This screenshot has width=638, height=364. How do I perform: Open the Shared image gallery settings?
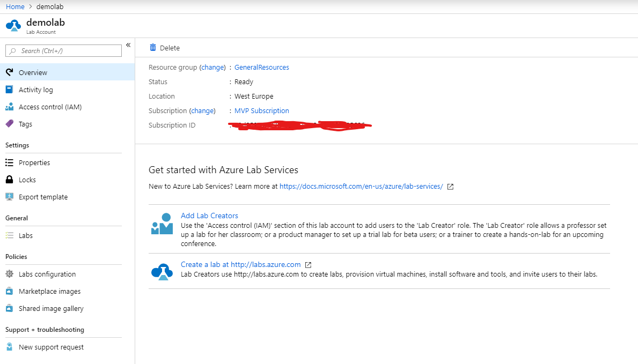pos(51,308)
